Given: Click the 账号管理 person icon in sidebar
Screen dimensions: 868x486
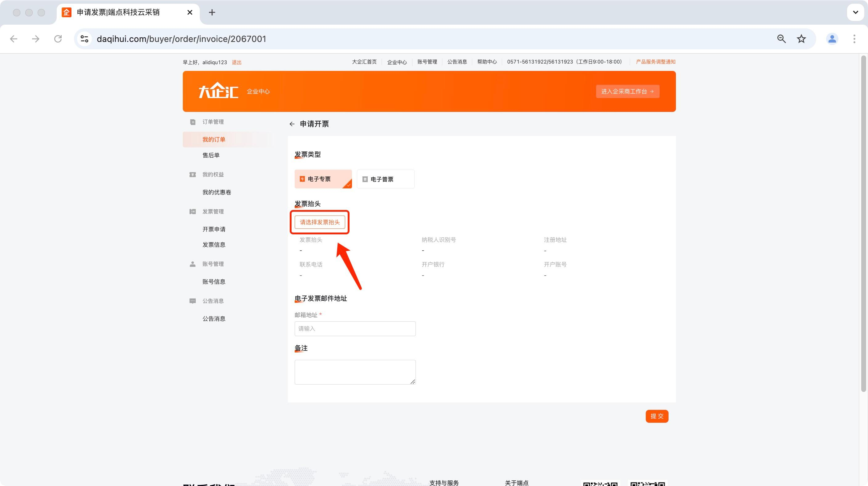Looking at the screenshot, I should click(x=192, y=264).
